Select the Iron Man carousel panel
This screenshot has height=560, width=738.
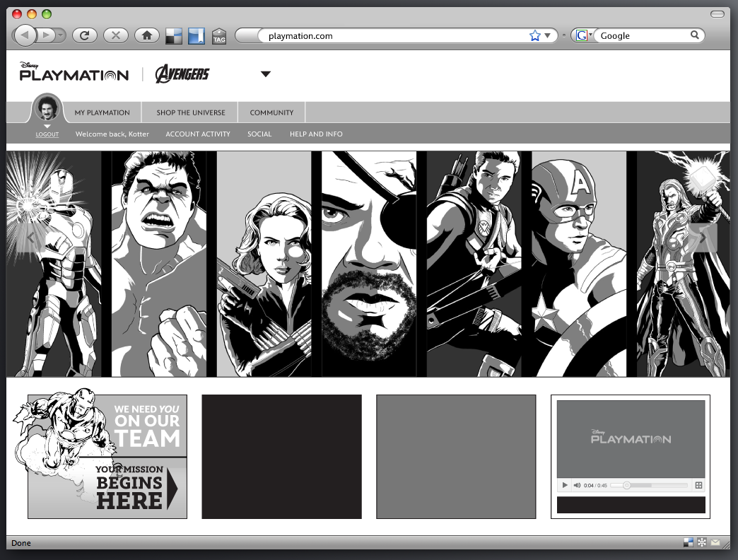pyautogui.click(x=54, y=264)
